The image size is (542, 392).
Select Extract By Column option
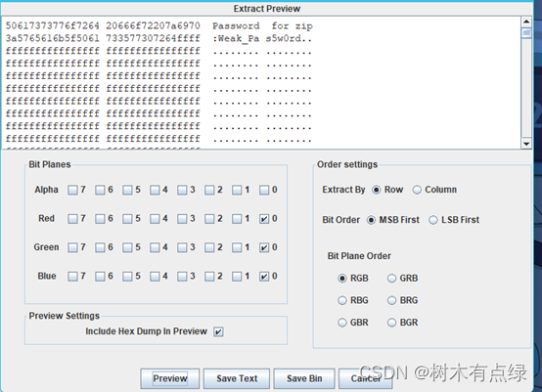click(x=417, y=190)
